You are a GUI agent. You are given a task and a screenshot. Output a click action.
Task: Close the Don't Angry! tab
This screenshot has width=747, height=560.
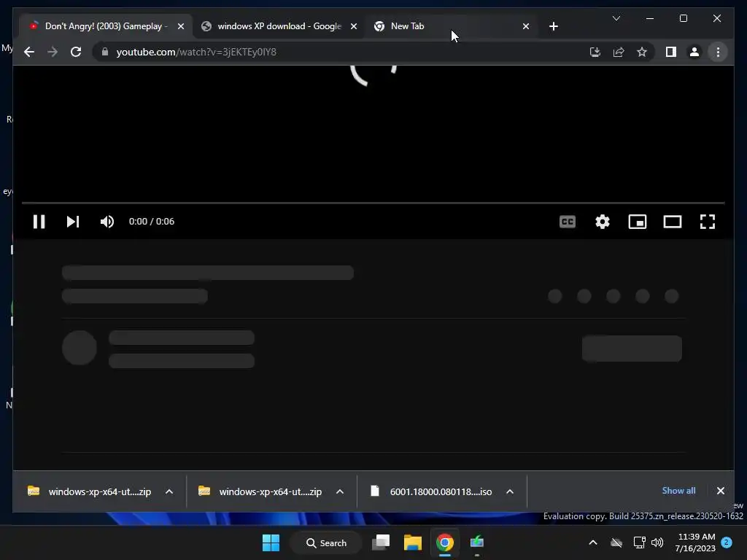[181, 26]
